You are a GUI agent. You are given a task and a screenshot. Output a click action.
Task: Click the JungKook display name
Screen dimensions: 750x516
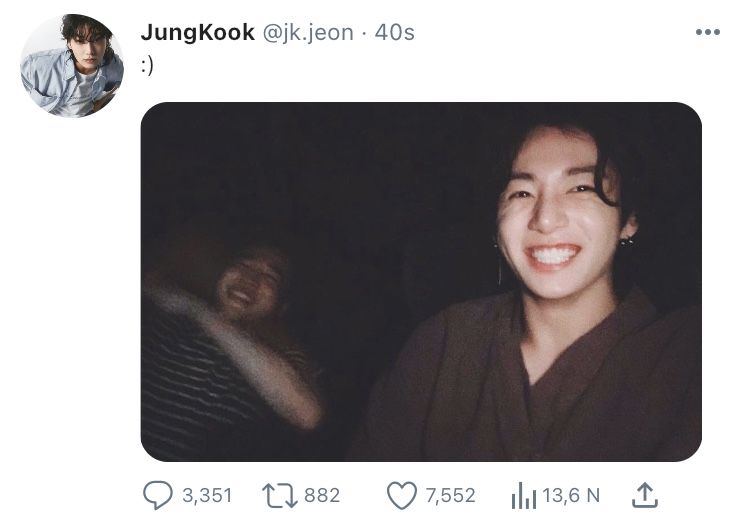pyautogui.click(x=198, y=33)
